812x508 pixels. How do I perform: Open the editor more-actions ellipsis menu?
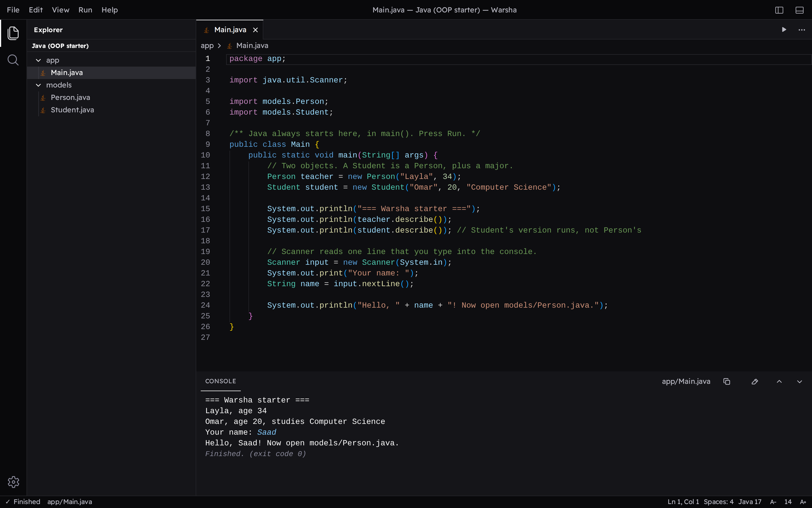[x=802, y=30]
